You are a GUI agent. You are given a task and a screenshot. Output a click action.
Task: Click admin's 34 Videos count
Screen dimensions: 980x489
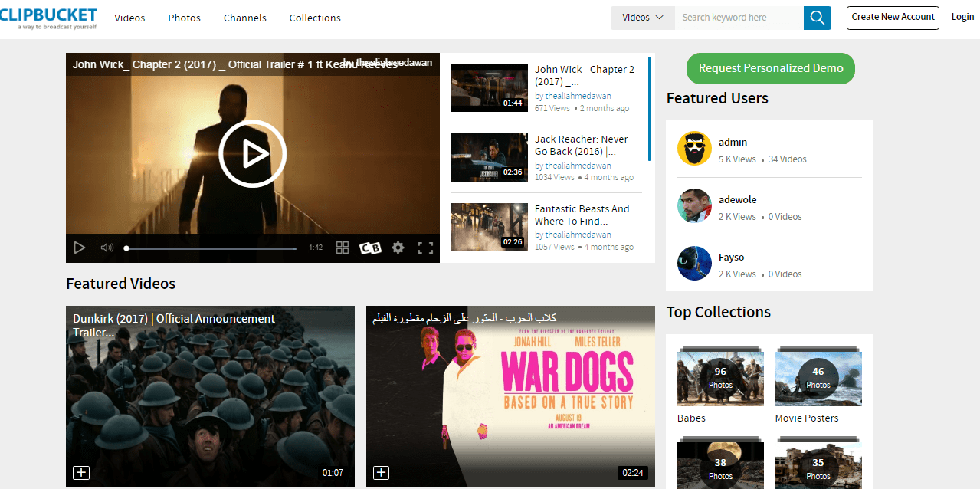787,159
